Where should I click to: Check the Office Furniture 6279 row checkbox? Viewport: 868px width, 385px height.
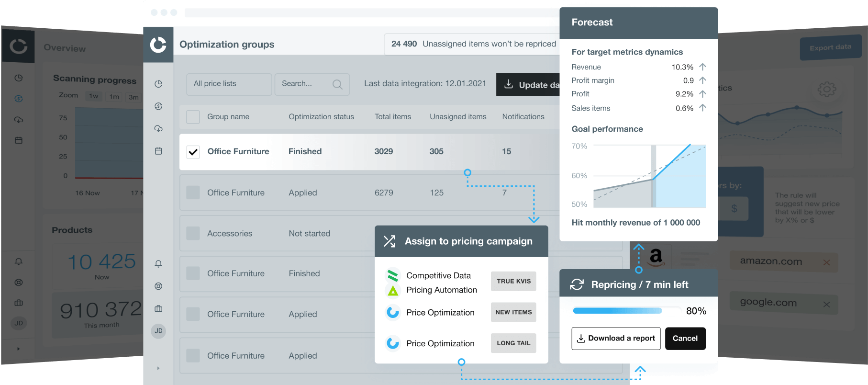(x=193, y=192)
